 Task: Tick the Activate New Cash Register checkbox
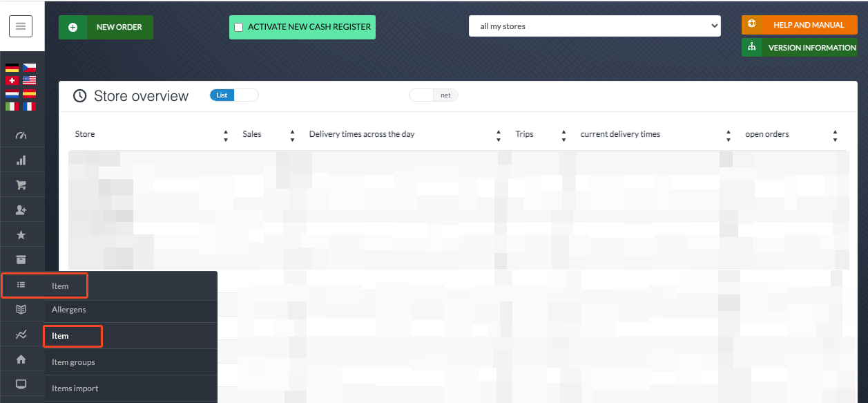pyautogui.click(x=239, y=28)
